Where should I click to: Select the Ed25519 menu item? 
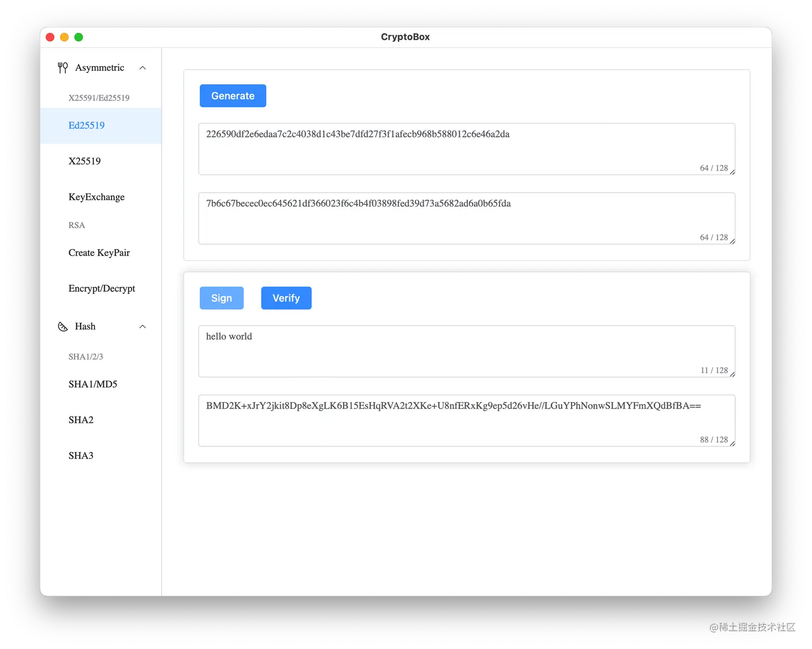101,126
